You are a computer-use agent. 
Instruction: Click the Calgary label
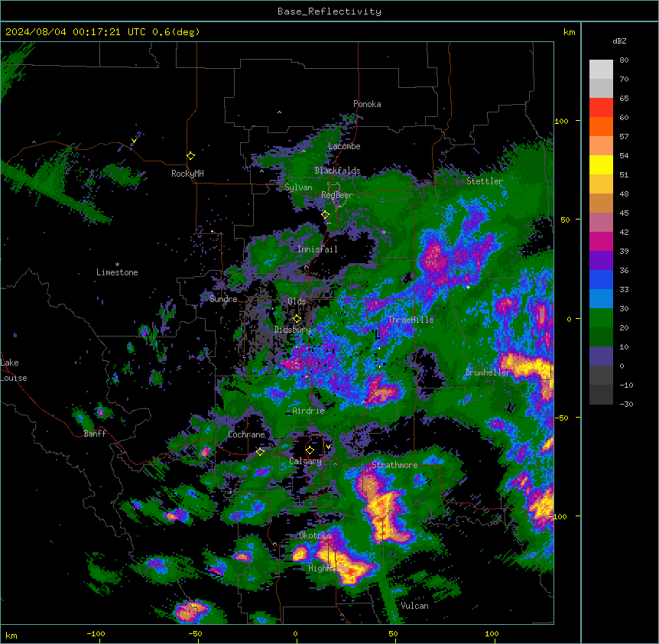305,461
